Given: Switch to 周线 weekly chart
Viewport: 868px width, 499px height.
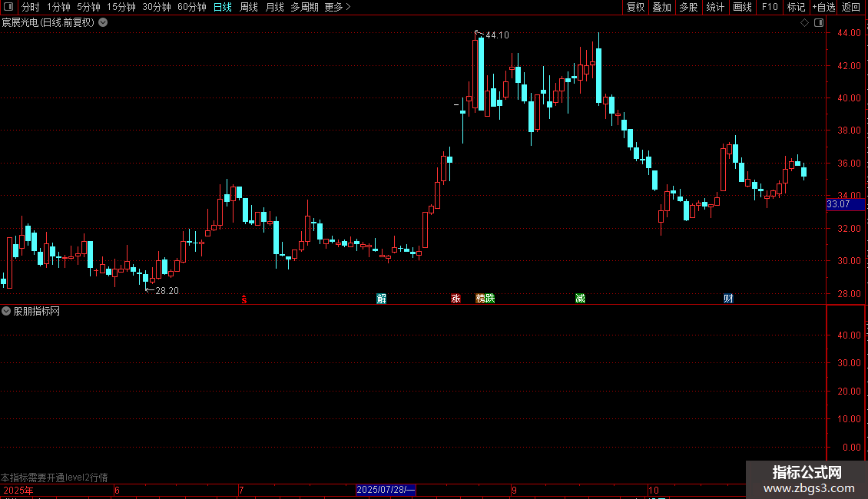Looking at the screenshot, I should (249, 7).
